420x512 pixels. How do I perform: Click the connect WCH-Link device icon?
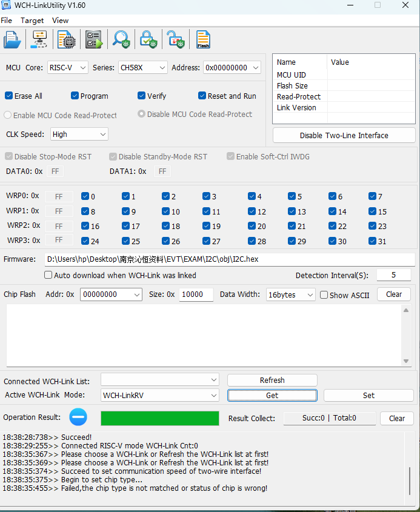(39, 40)
